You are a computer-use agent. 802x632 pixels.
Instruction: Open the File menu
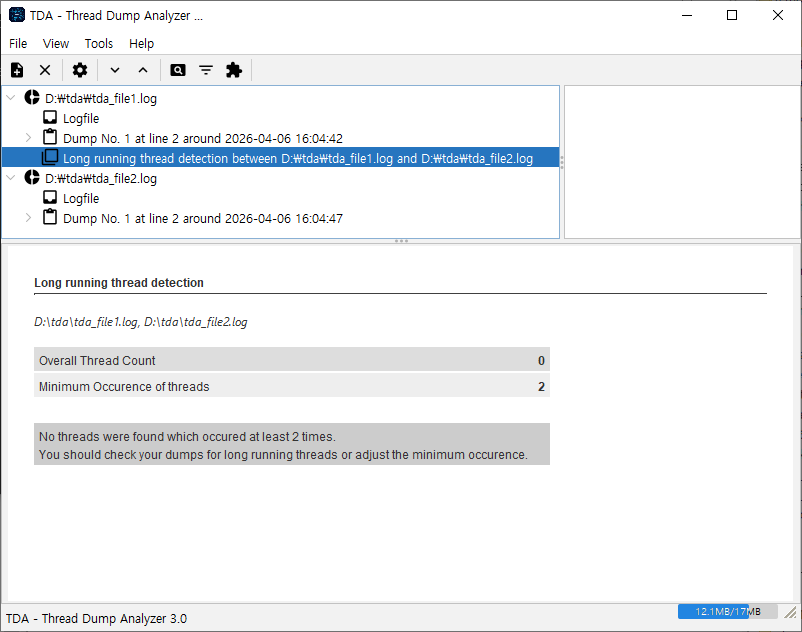[18, 44]
